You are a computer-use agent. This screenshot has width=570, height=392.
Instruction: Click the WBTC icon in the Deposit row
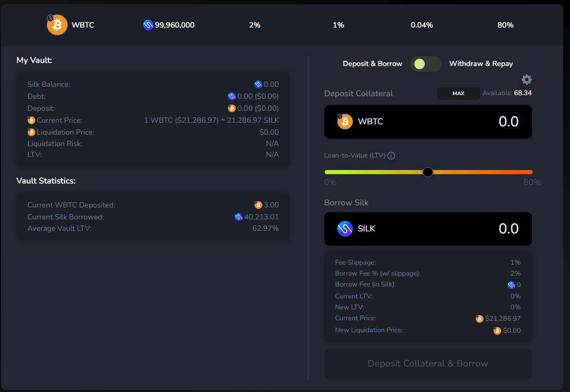(x=232, y=108)
